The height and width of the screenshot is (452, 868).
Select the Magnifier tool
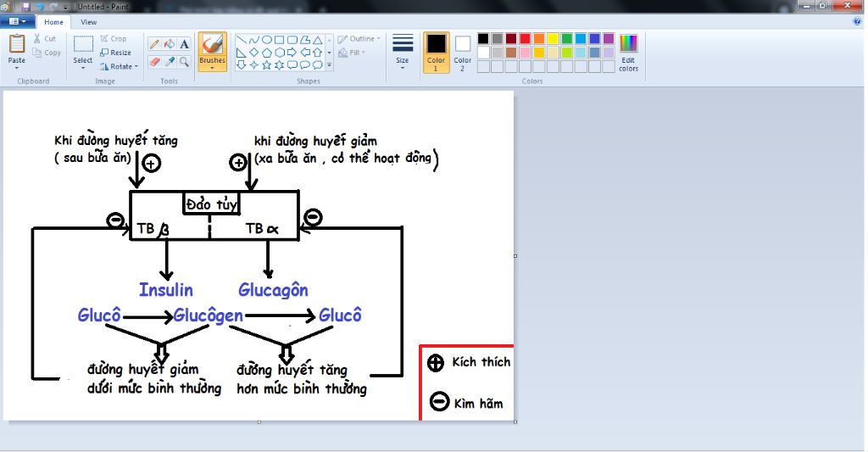[x=184, y=62]
